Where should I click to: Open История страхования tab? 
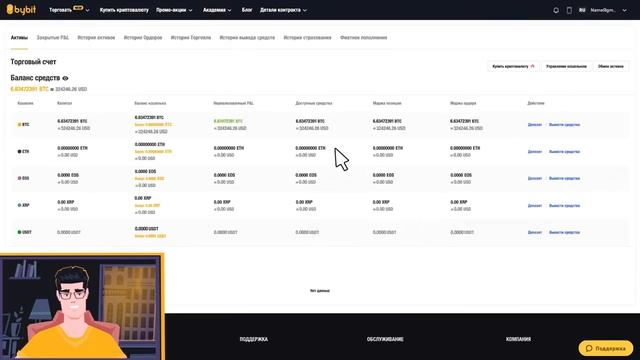coord(307,38)
